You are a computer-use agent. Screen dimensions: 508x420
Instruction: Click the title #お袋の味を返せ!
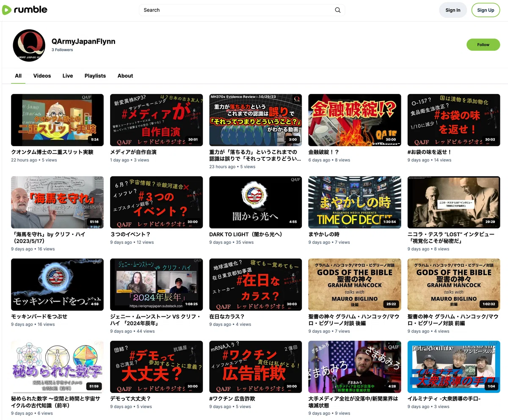(x=430, y=152)
